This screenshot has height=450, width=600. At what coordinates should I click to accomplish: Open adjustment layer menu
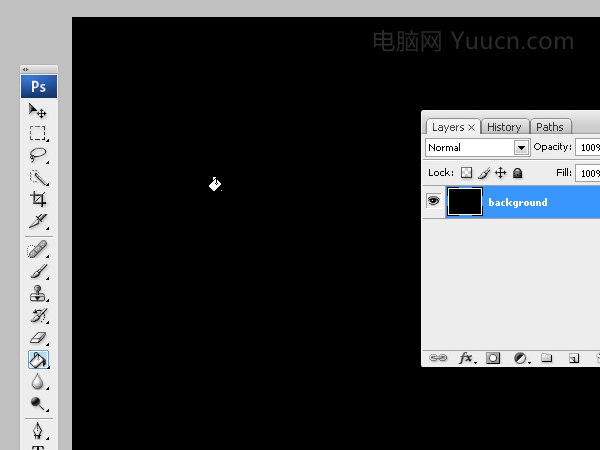coord(521,358)
